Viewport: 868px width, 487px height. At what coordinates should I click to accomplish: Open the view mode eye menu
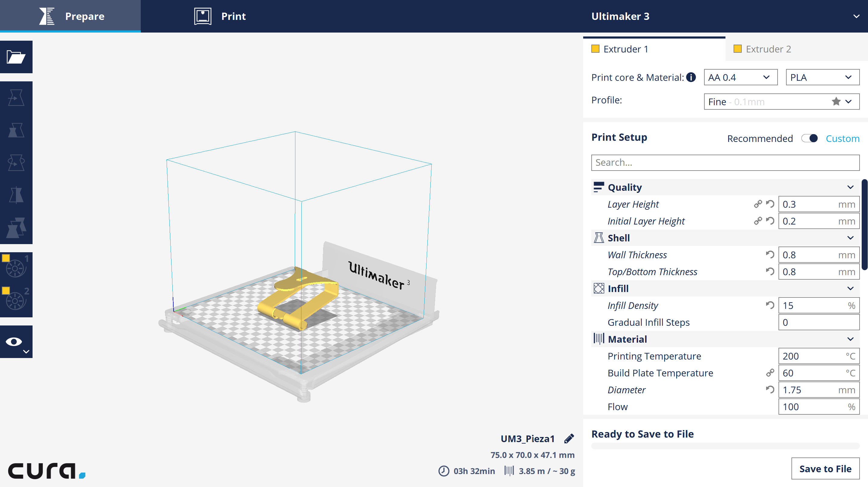pos(16,342)
